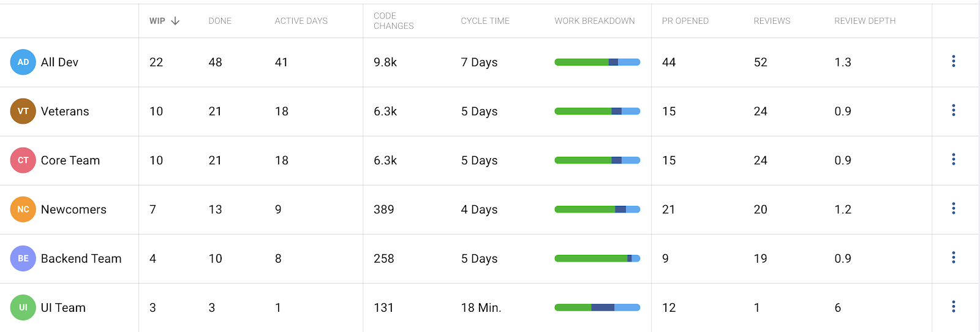Open the Backend Team name link
980x332 pixels.
[x=81, y=258]
